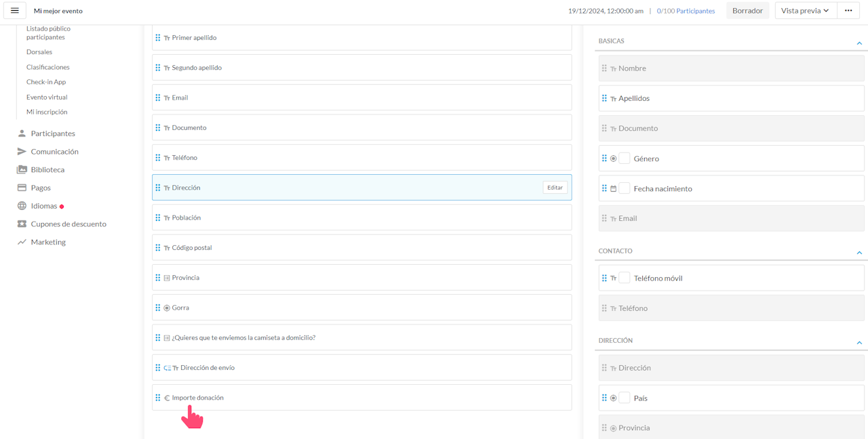The image size is (868, 439).
Task: Click the Idiomas globe icon
Action: click(x=22, y=206)
